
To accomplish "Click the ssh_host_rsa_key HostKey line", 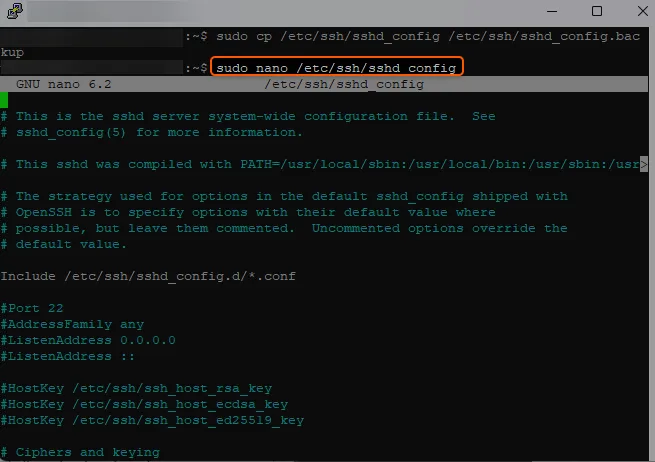I will point(136,388).
